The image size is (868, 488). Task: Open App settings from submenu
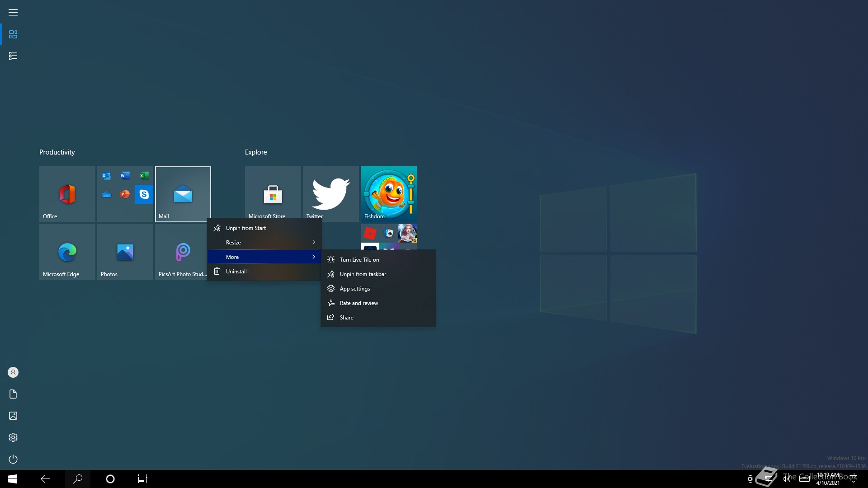(378, 289)
